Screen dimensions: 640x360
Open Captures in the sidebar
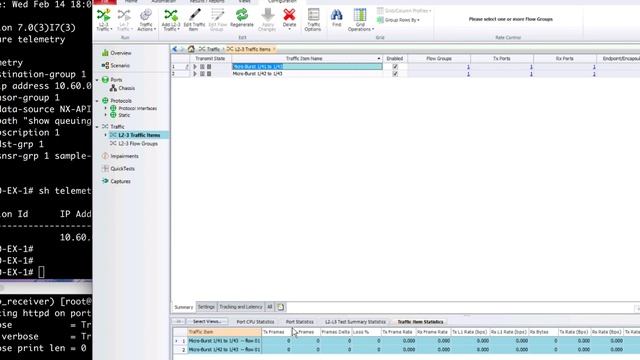(x=117, y=181)
